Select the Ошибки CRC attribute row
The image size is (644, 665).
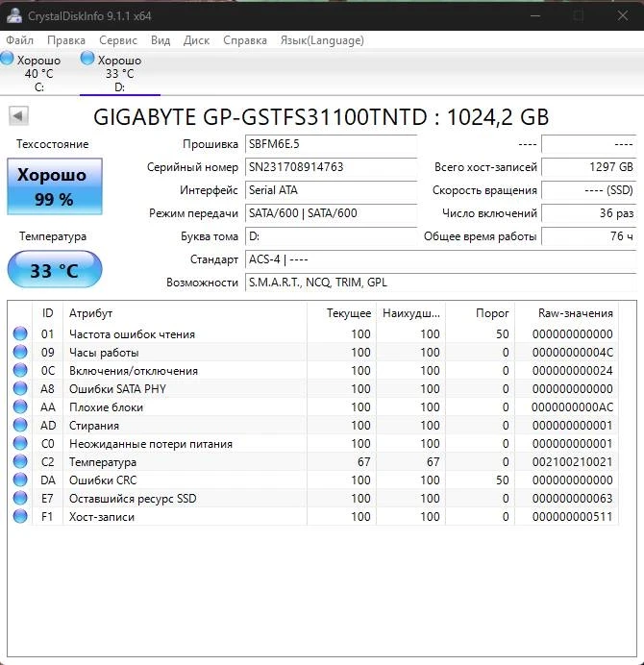(313, 480)
